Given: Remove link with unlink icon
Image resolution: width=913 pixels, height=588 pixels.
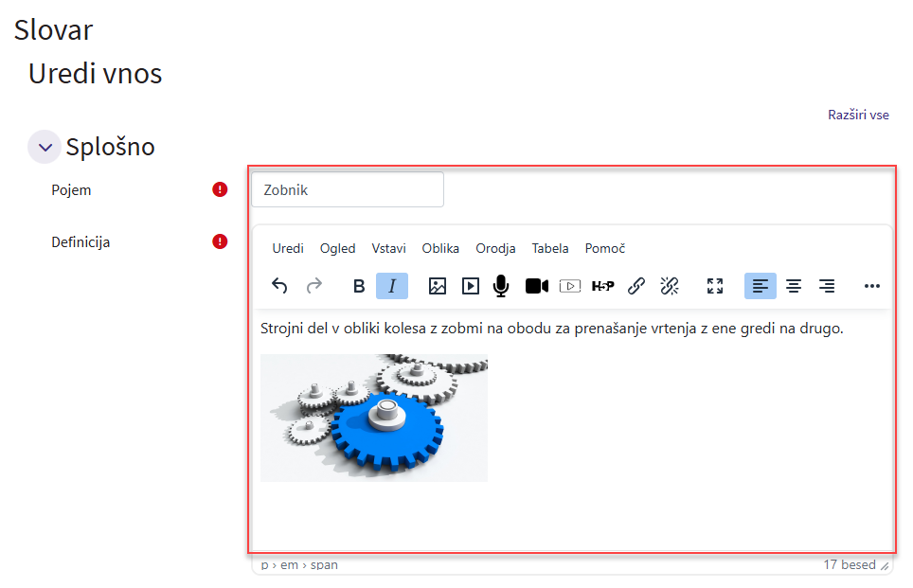Looking at the screenshot, I should point(670,286).
